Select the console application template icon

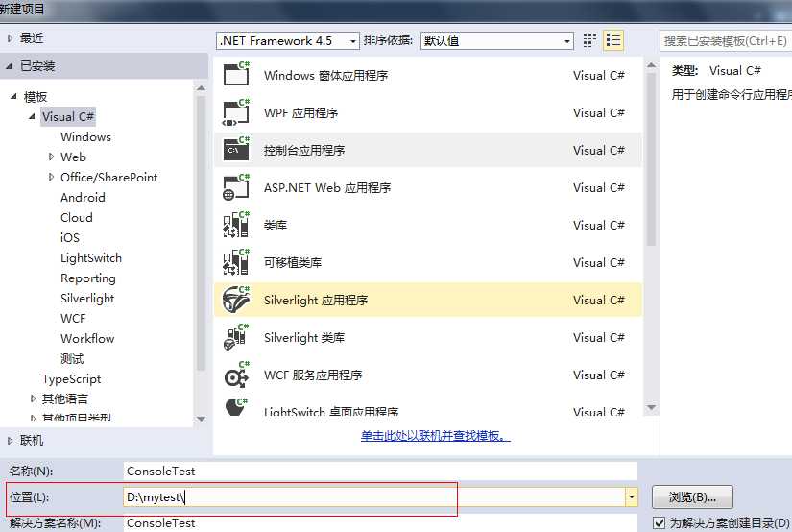[236, 149]
